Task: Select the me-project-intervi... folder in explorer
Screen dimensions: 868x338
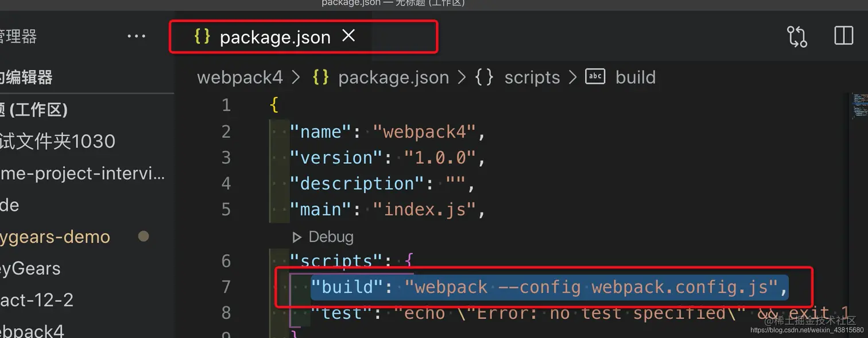Action: click(x=83, y=173)
